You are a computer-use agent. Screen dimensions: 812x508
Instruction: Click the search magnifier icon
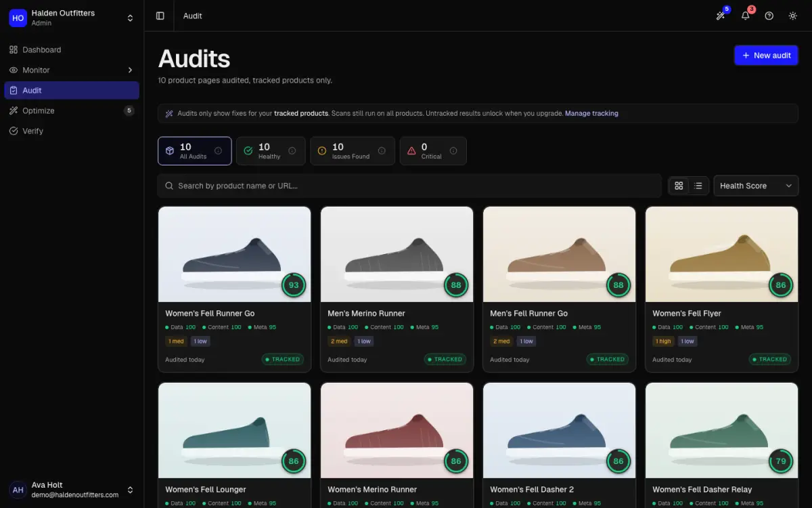pyautogui.click(x=168, y=186)
